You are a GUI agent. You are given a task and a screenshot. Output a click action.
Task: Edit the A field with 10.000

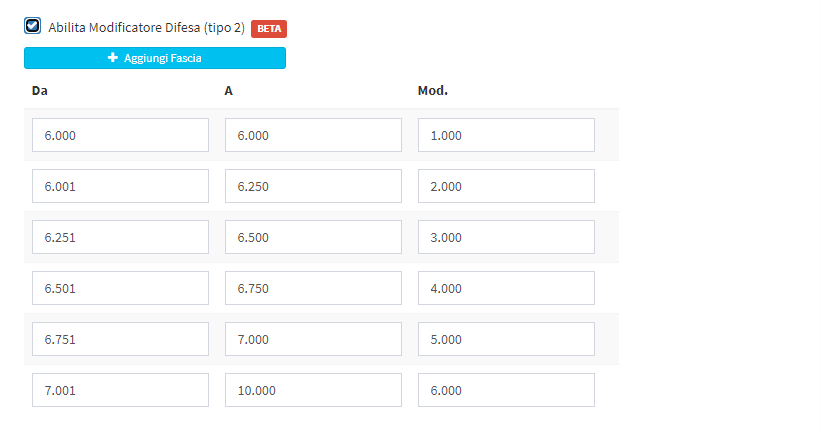pos(313,390)
